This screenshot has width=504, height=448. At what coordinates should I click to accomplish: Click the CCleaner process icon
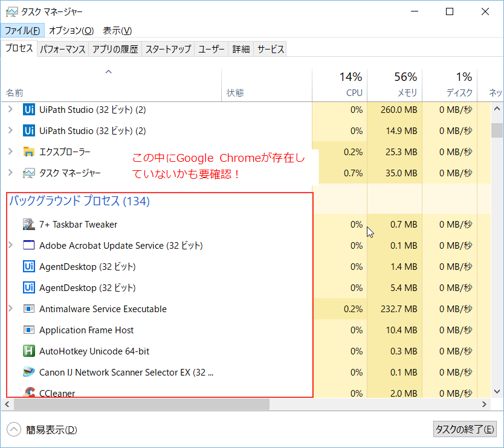pos(29,392)
